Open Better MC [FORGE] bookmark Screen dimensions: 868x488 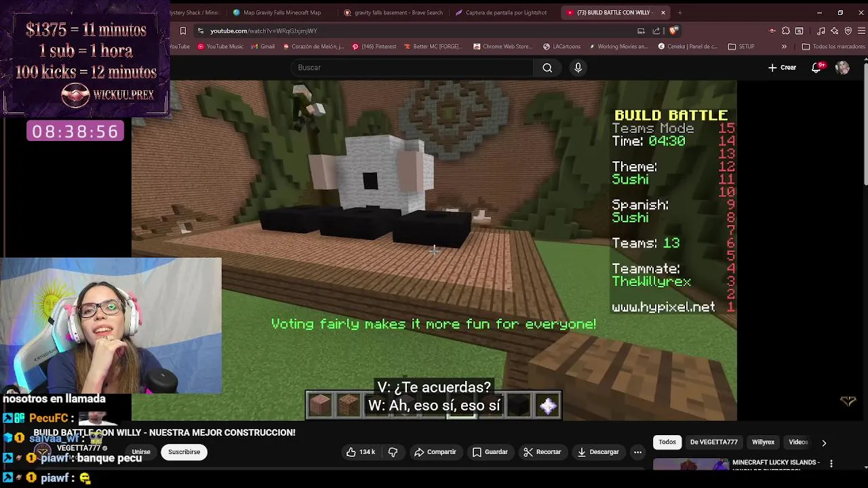[x=433, y=47]
